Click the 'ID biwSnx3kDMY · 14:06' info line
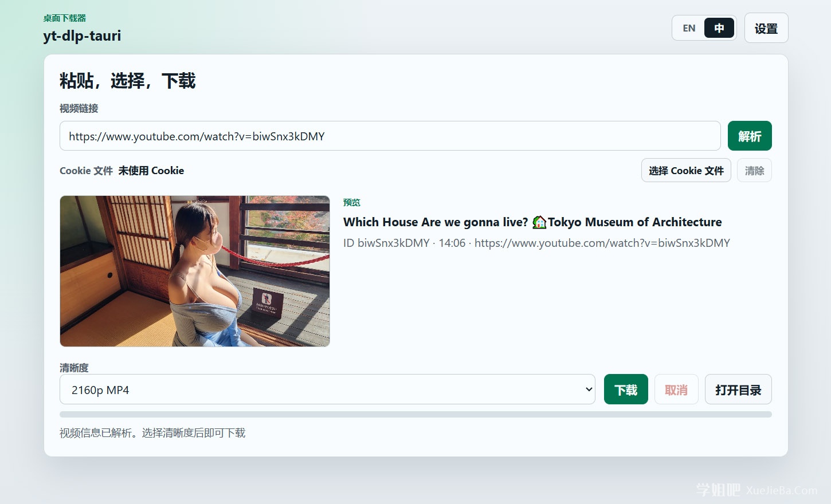 (536, 243)
